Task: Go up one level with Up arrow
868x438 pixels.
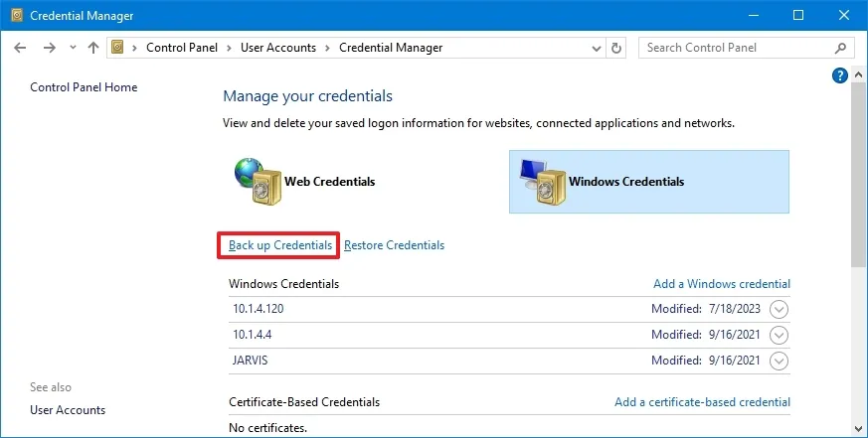Action: click(x=93, y=48)
